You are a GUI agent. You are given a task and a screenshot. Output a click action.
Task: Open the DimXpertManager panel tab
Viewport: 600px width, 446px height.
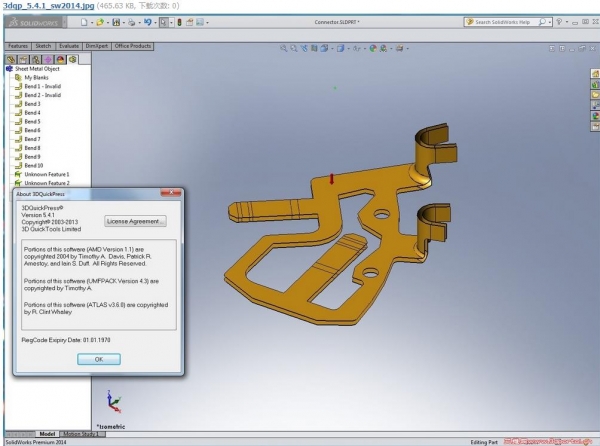tap(48, 59)
